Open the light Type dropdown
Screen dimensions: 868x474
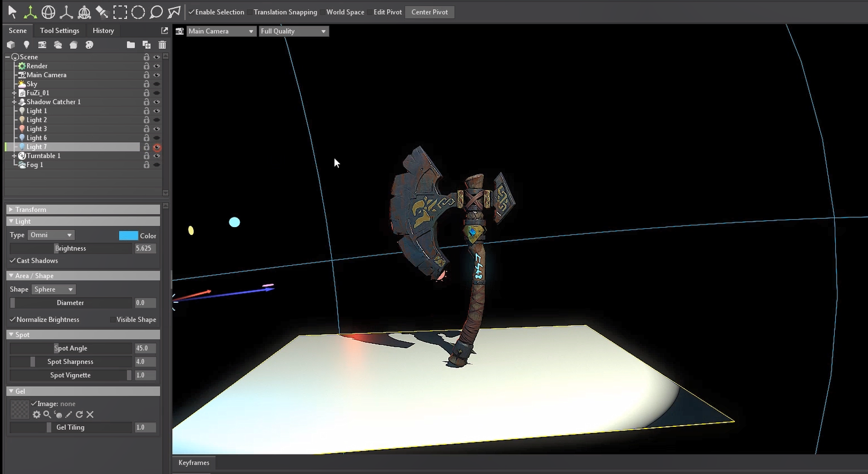click(51, 235)
